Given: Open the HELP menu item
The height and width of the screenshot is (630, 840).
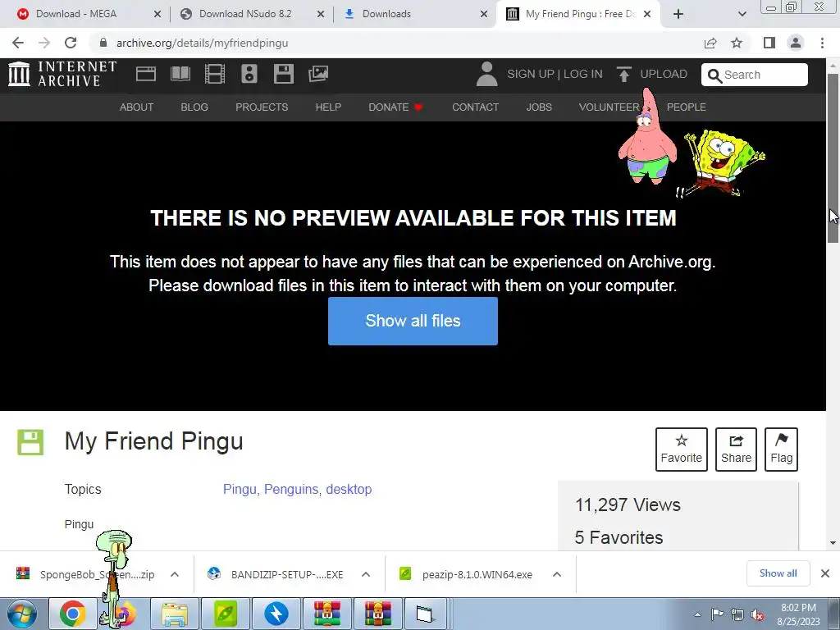Looking at the screenshot, I should 328,107.
